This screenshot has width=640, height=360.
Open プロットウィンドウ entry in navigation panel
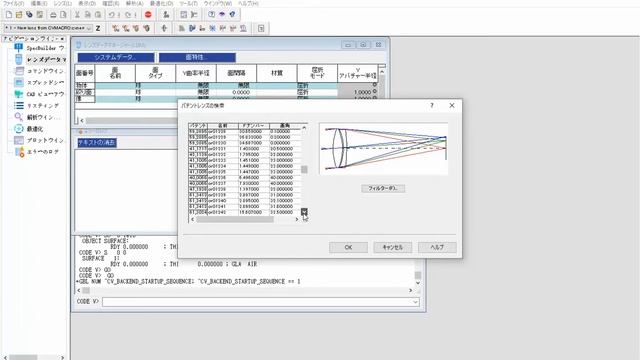point(39,140)
